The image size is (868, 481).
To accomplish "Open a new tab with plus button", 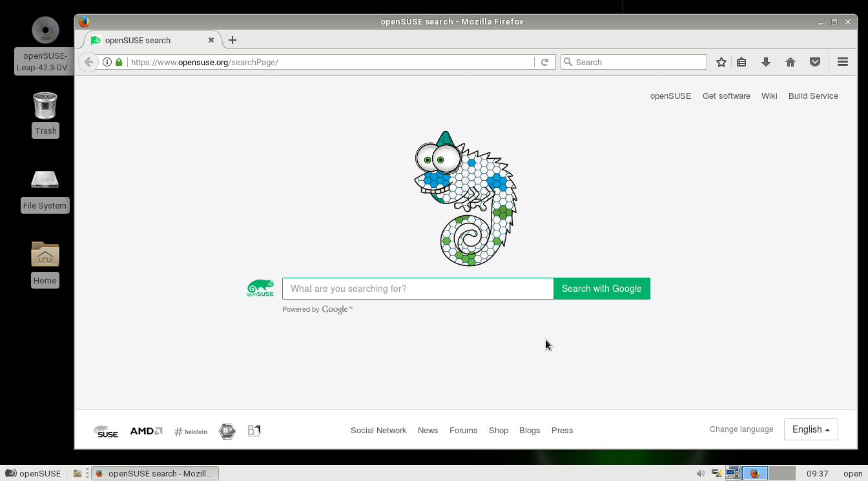I will [x=232, y=40].
